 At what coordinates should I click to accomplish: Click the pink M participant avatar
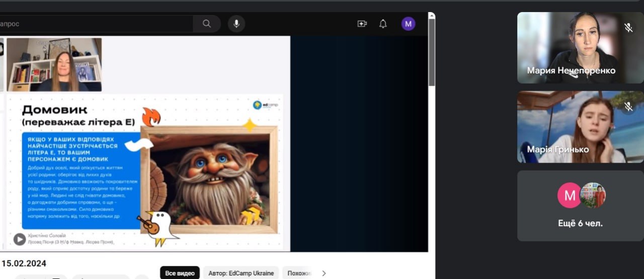coord(569,195)
